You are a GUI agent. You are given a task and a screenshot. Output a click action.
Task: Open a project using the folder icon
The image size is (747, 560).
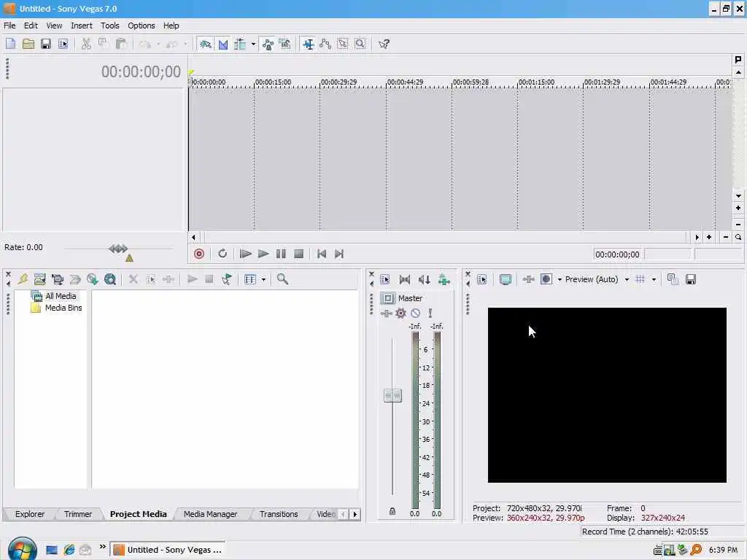[28, 44]
